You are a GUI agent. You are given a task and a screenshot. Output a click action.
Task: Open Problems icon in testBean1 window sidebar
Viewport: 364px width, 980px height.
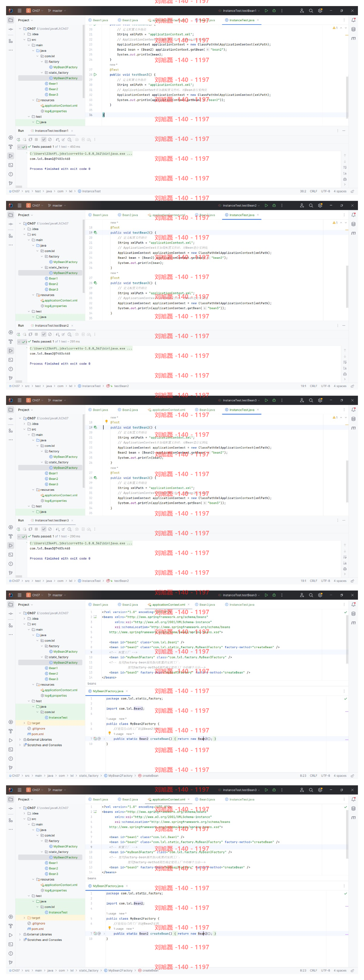point(11,174)
